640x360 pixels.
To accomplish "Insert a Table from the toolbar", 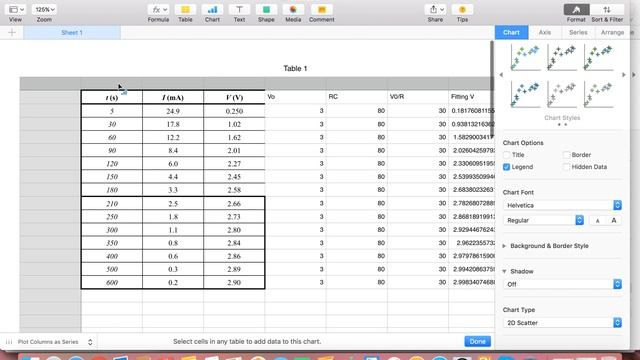I will [185, 9].
